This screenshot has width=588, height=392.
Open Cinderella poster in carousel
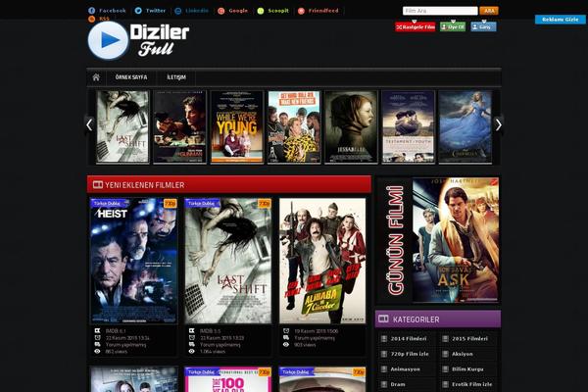pos(465,126)
